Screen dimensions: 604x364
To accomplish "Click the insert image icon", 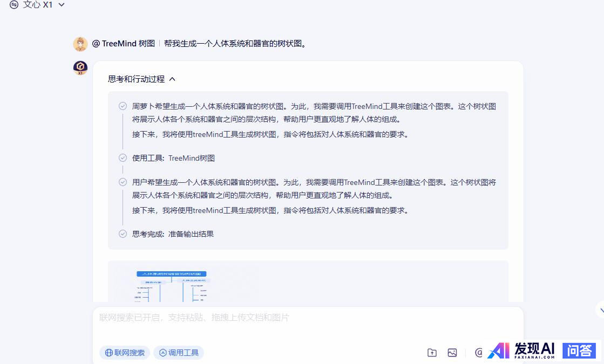I will pyautogui.click(x=452, y=353).
